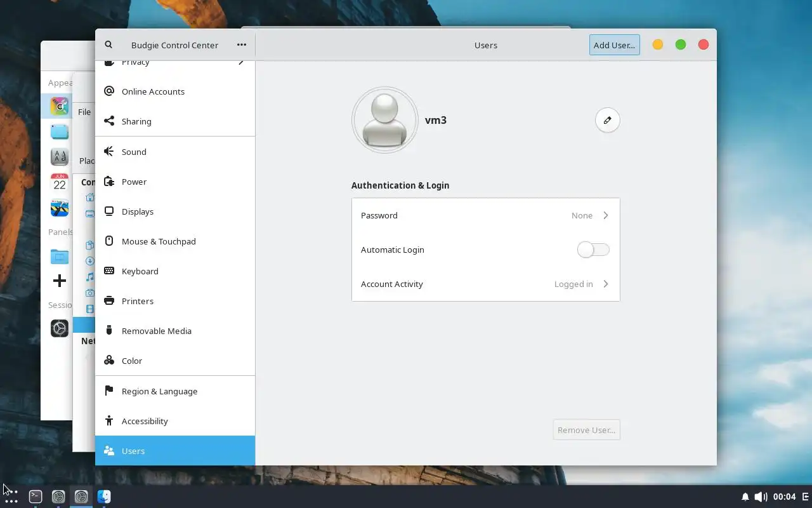
Task: Toggle the Automatic Login switch
Action: (x=593, y=250)
